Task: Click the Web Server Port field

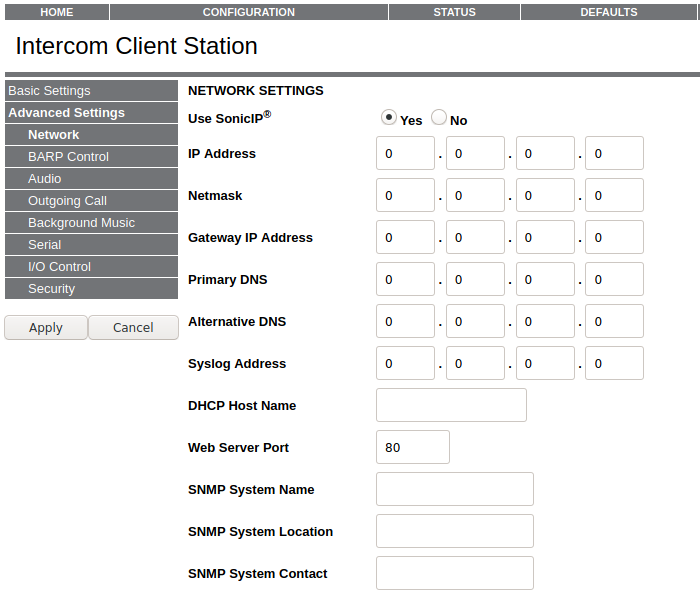Action: click(x=412, y=448)
